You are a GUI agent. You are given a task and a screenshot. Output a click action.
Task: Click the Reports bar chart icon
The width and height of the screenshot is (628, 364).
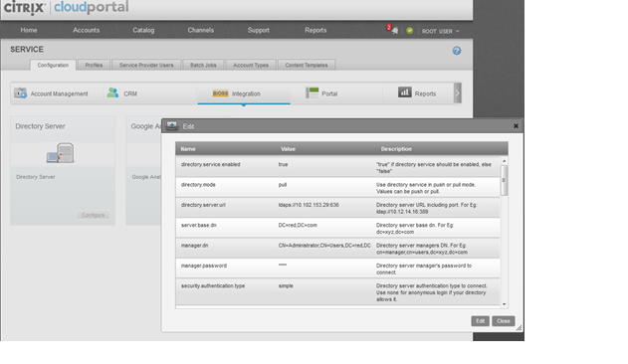coord(404,92)
